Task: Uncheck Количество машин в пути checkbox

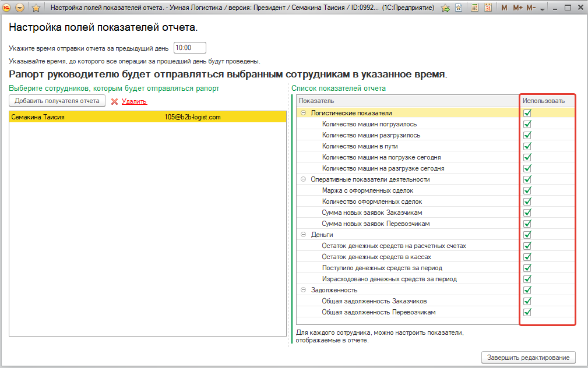Action: point(527,146)
